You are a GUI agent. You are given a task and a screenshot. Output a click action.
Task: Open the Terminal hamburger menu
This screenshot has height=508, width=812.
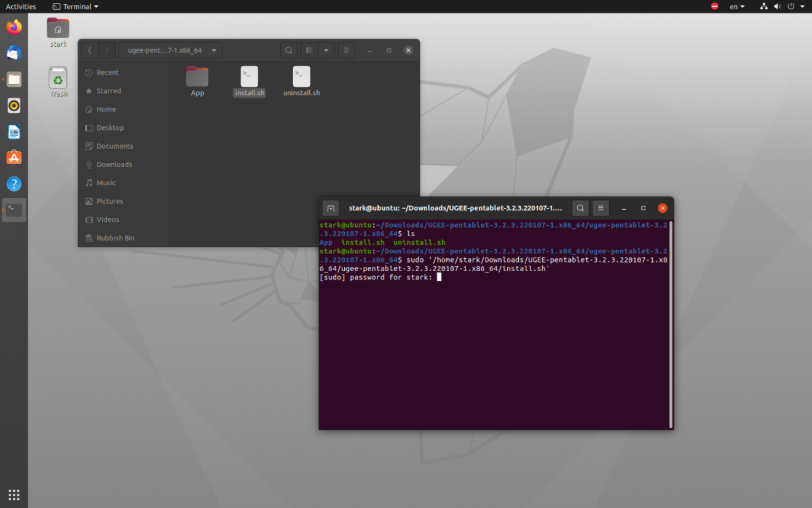[x=601, y=208]
